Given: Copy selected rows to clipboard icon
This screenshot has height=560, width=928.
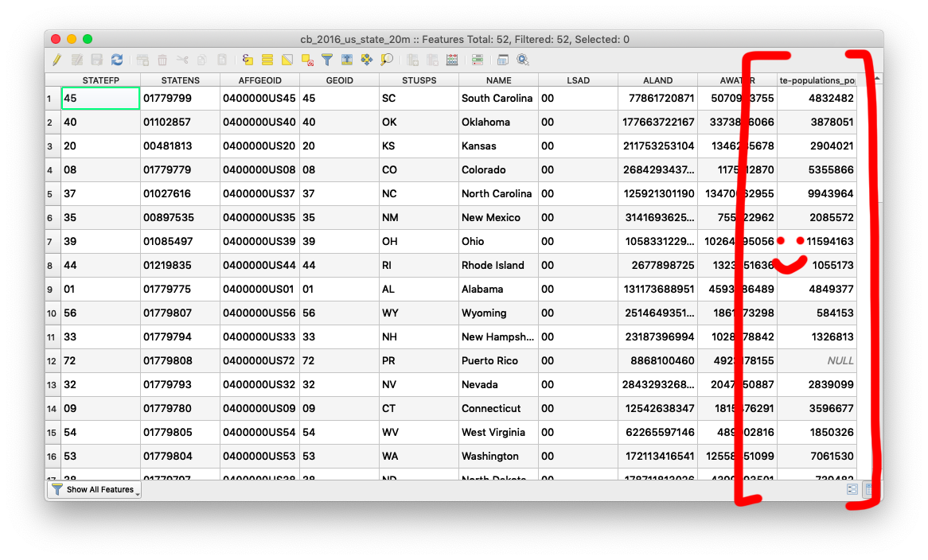Looking at the screenshot, I should pyautogui.click(x=202, y=60).
